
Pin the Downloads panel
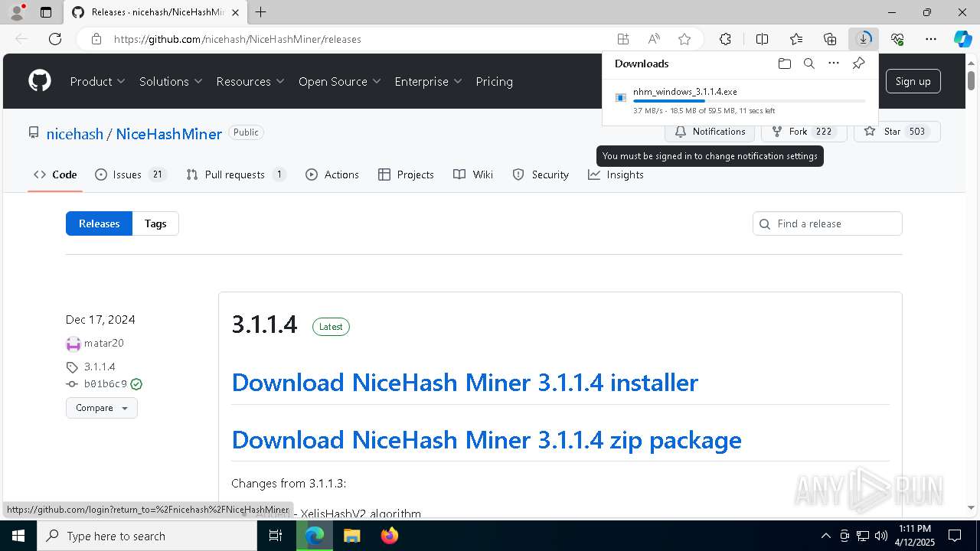(858, 64)
